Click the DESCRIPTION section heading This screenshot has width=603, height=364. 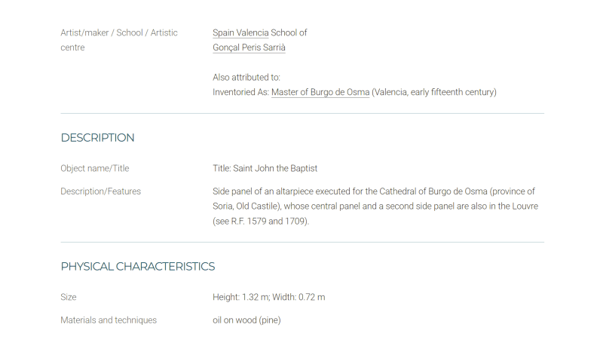coord(97,138)
